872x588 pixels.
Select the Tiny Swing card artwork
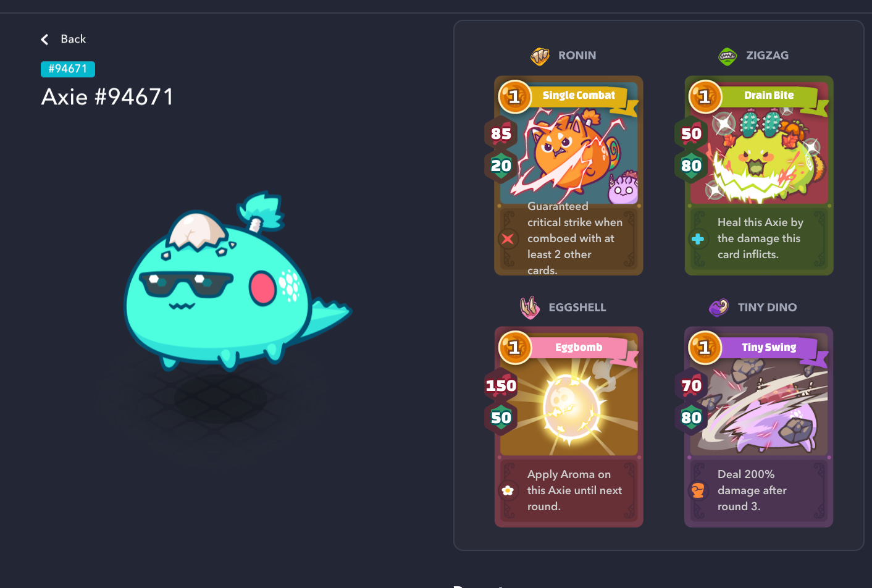click(759, 400)
